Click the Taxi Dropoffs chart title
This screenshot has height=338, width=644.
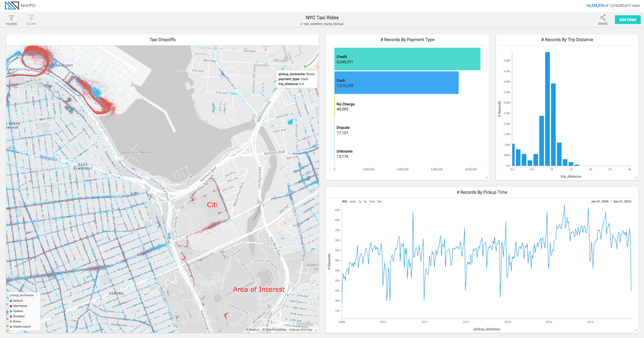(163, 39)
